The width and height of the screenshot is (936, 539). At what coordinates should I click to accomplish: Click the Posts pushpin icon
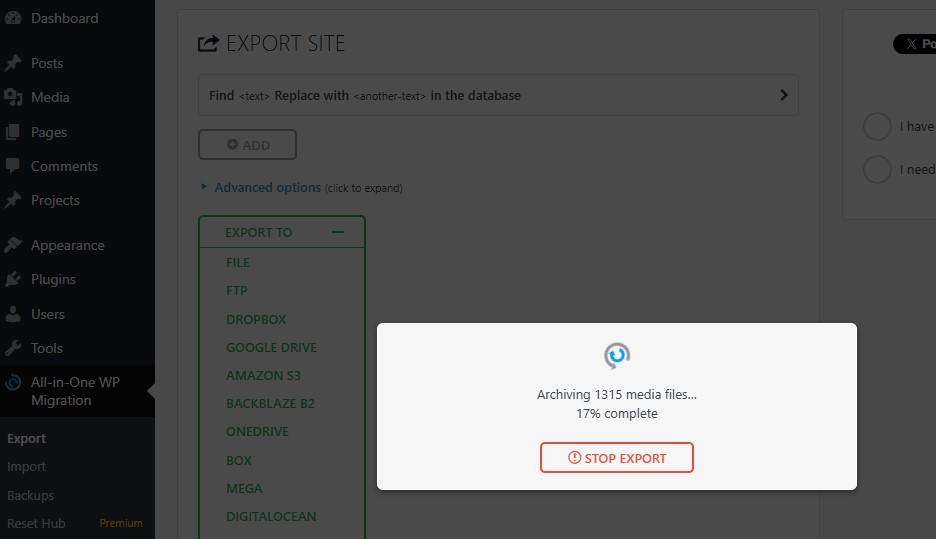coord(13,63)
